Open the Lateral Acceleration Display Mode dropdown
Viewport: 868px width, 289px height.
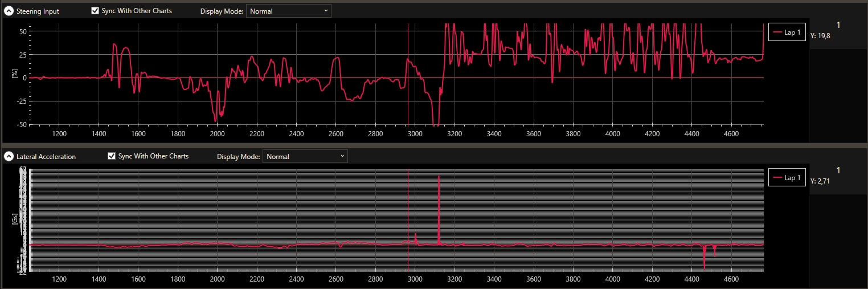click(x=305, y=156)
